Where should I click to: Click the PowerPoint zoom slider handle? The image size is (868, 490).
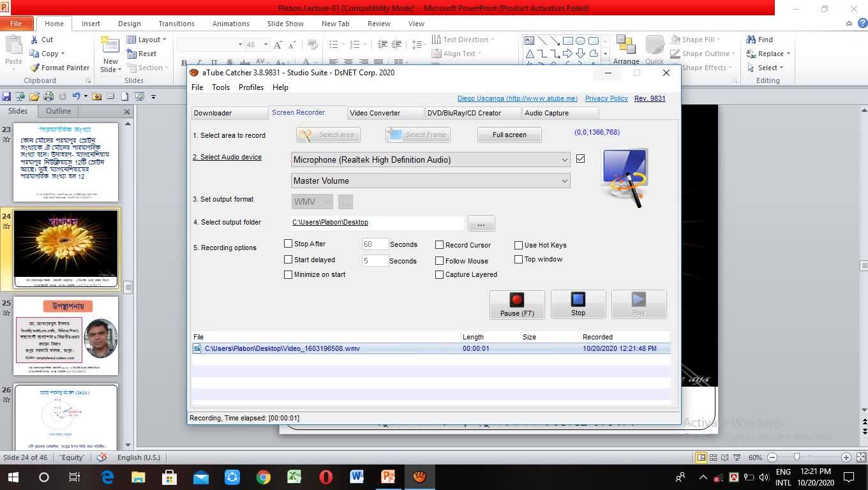[797, 457]
